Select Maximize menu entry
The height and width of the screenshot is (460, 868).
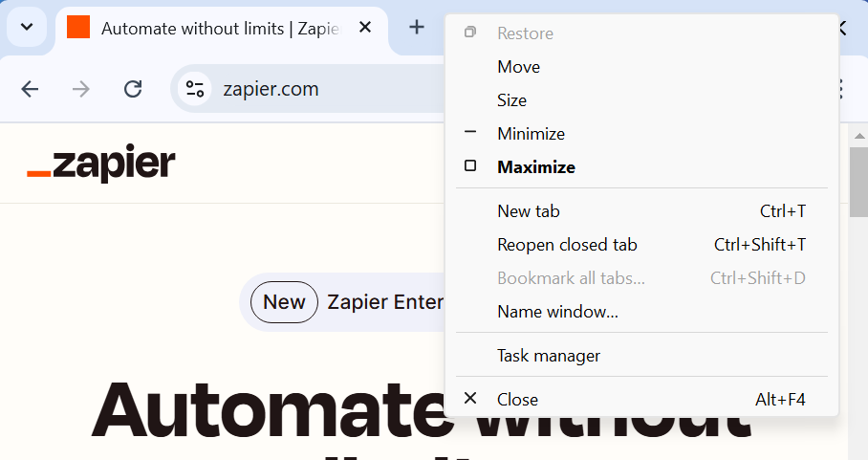coord(641,166)
